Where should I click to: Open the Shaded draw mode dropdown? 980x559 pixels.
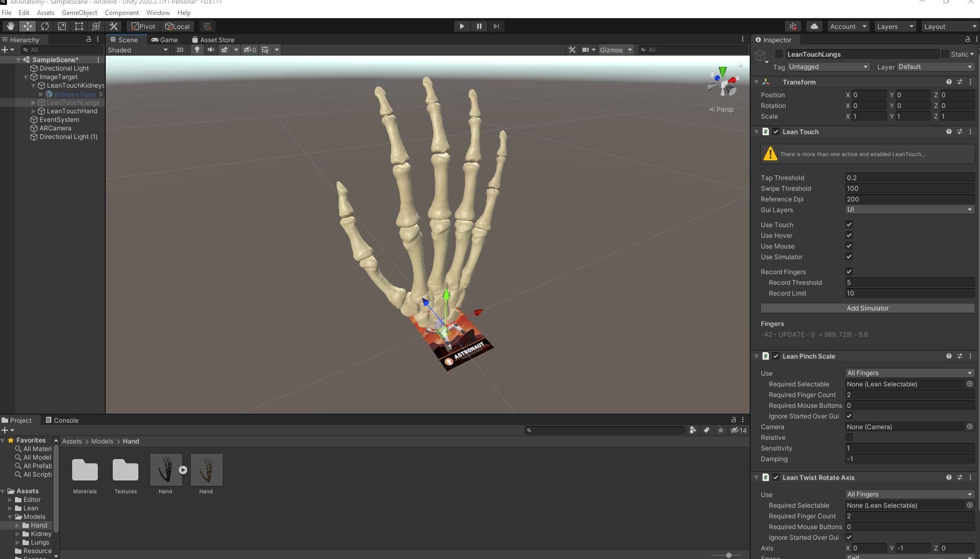[x=137, y=50]
